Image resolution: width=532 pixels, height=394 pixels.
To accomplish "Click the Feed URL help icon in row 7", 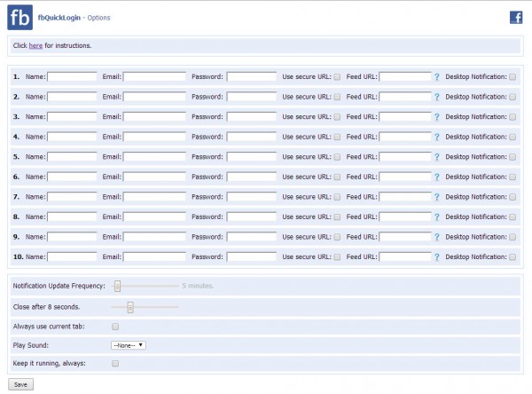I will point(437,197).
